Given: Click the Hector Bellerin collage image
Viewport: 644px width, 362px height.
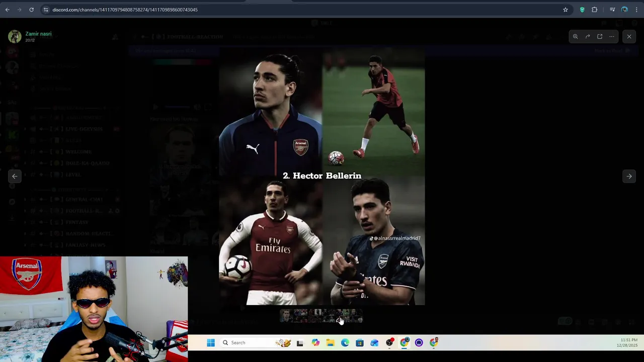Looking at the screenshot, I should (x=322, y=175).
